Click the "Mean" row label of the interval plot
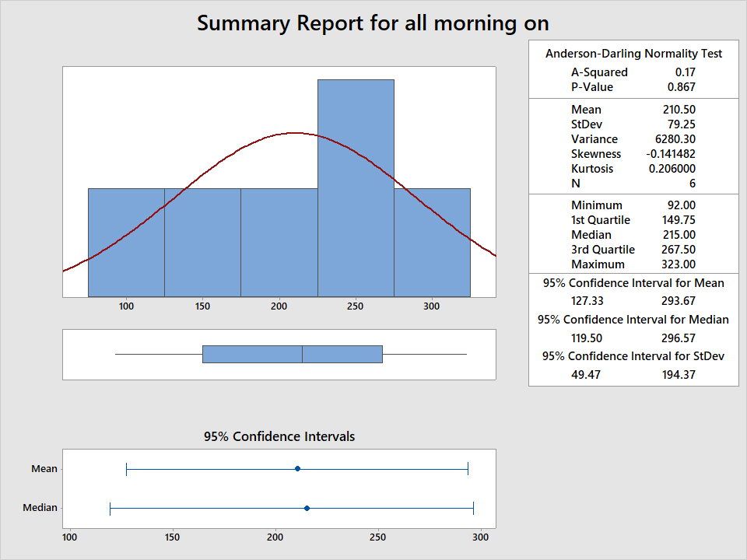This screenshot has width=747, height=560. point(44,468)
